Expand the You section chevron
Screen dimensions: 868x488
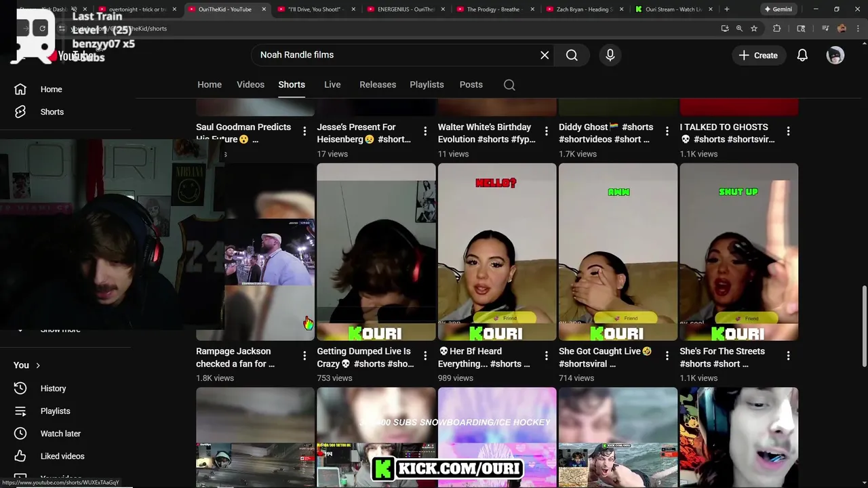[x=37, y=365]
